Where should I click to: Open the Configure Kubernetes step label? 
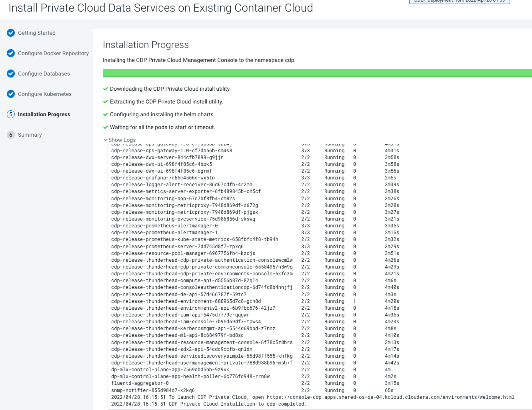(45, 94)
